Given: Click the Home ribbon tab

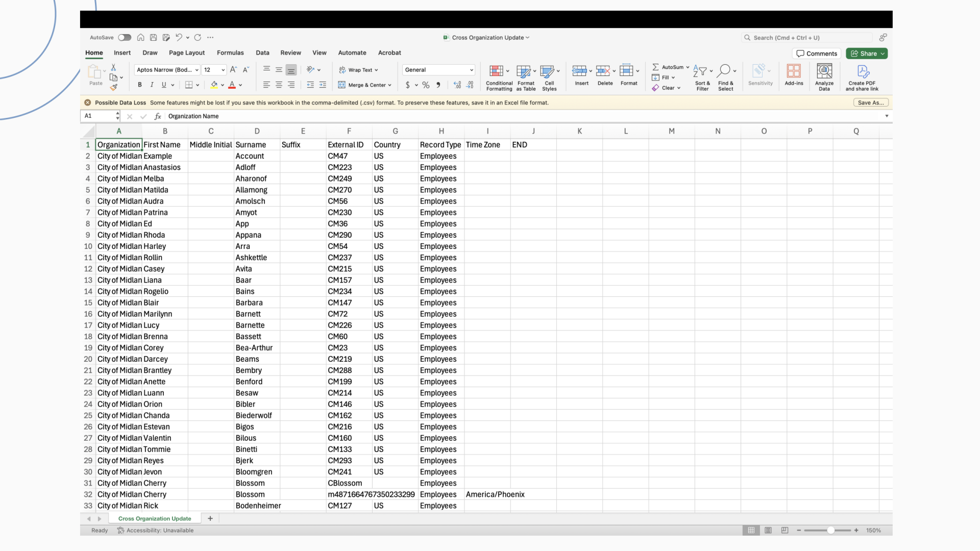Looking at the screenshot, I should pos(93,53).
